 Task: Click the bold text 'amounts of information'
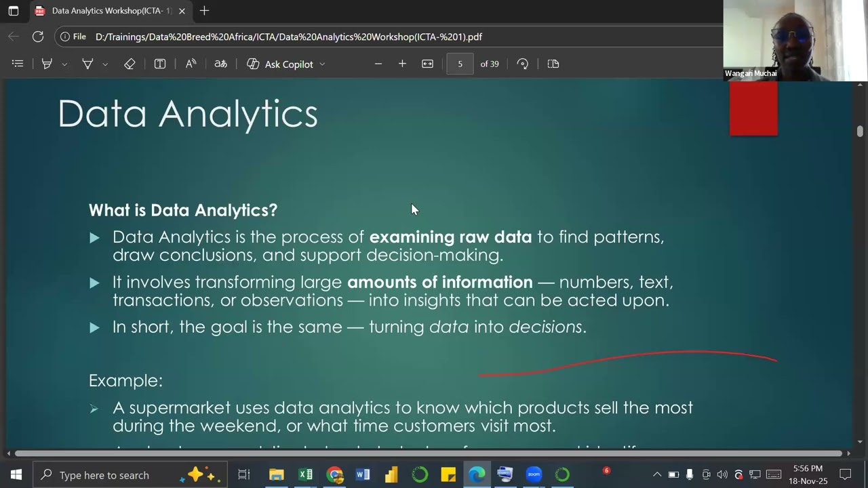point(440,282)
